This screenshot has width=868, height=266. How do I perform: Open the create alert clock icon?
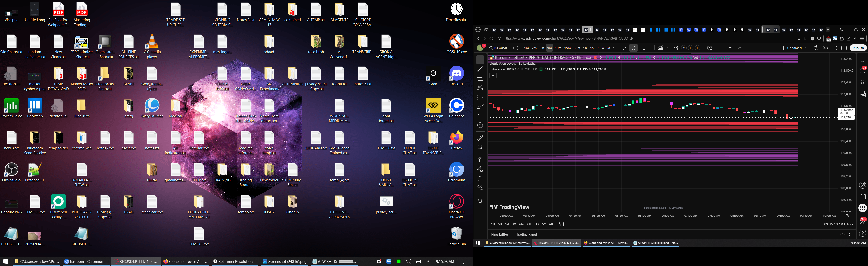pos(709,48)
